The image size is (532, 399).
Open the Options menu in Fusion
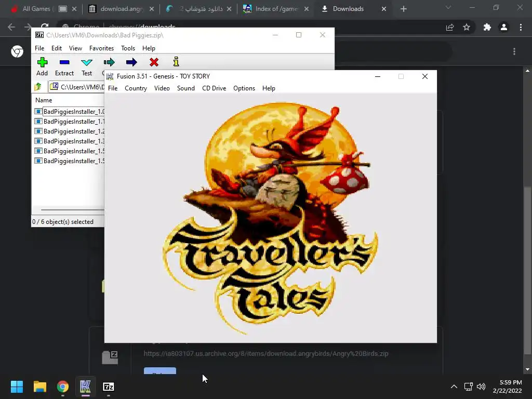(x=244, y=88)
